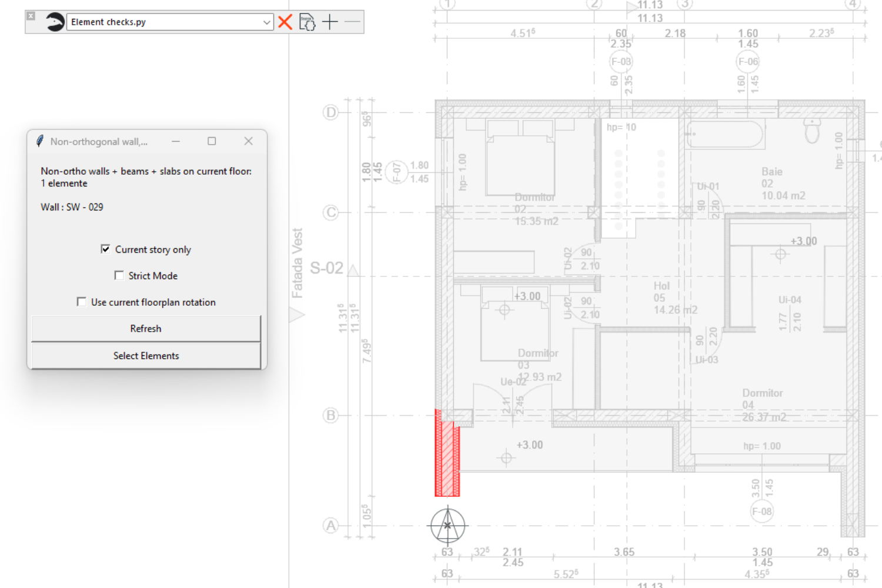Select the Ui-01 door label
The height and width of the screenshot is (588, 882).
coord(708,186)
